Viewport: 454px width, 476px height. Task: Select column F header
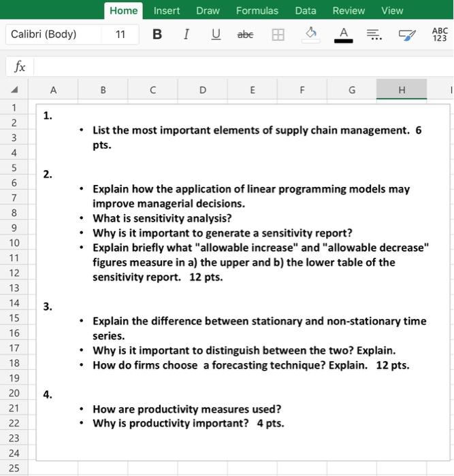coord(302,90)
